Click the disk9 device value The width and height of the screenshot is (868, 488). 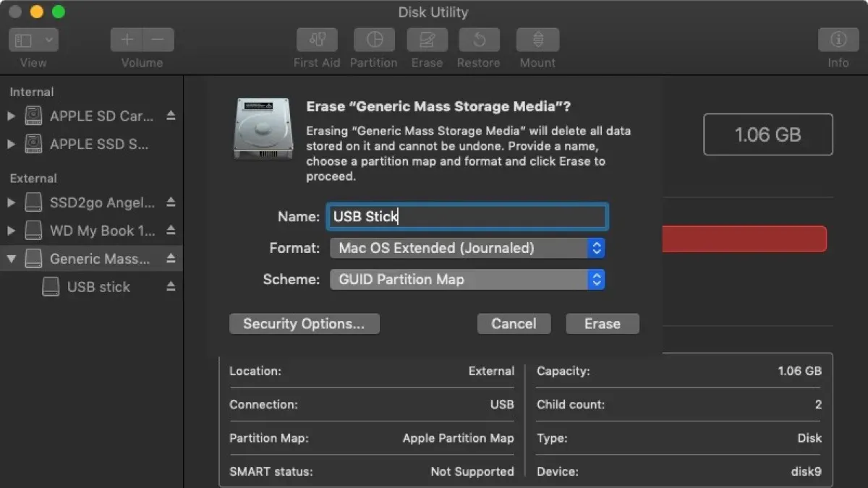806,471
